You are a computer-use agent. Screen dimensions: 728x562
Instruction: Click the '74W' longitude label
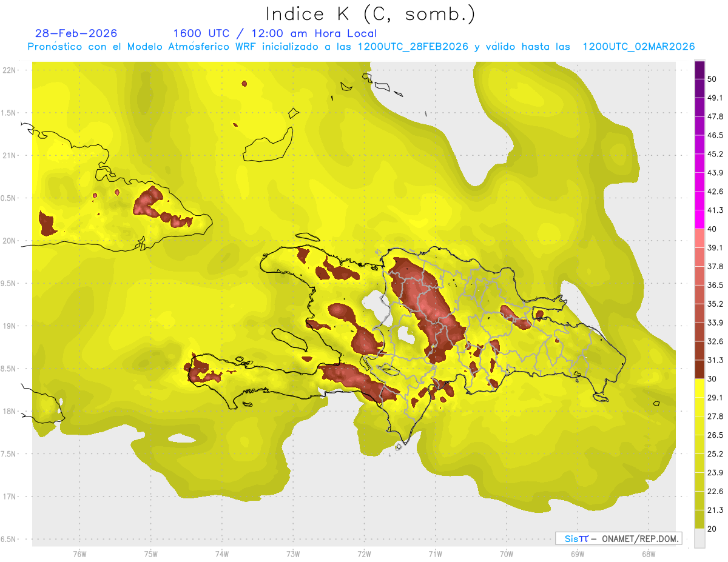tap(221, 553)
